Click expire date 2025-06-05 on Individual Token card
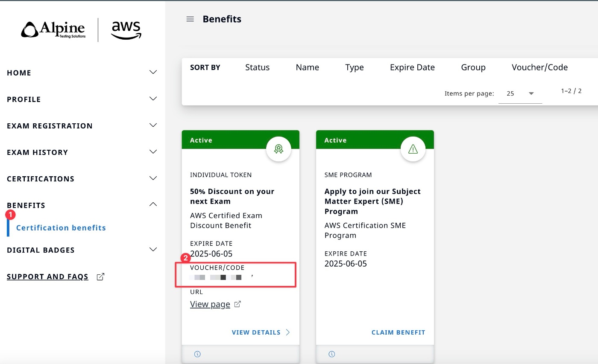This screenshot has height=364, width=598. tap(211, 254)
